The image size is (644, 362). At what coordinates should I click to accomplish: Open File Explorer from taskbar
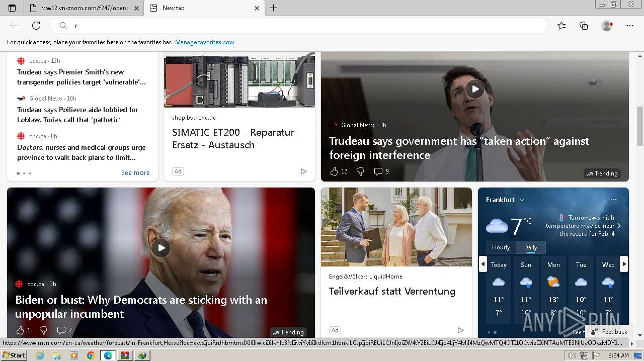(x=57, y=355)
